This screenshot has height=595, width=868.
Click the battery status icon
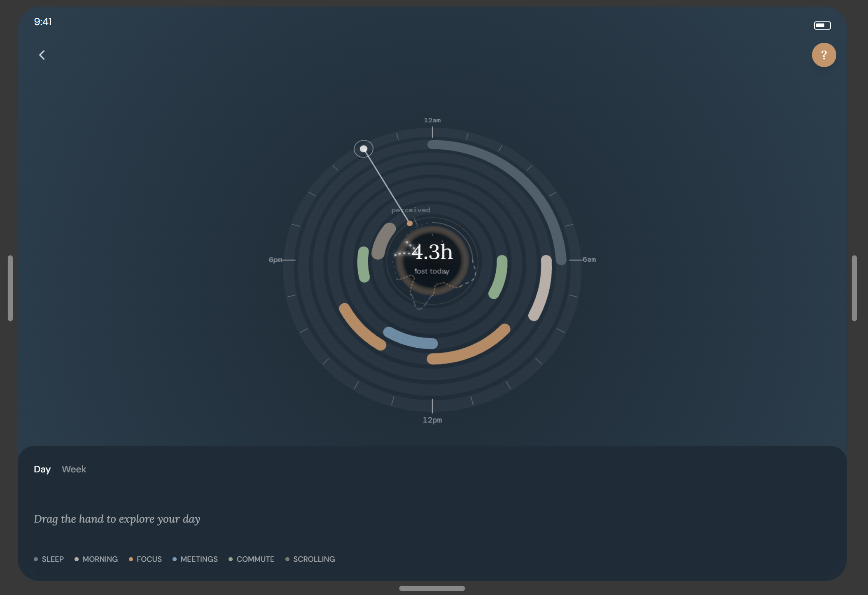pos(822,26)
